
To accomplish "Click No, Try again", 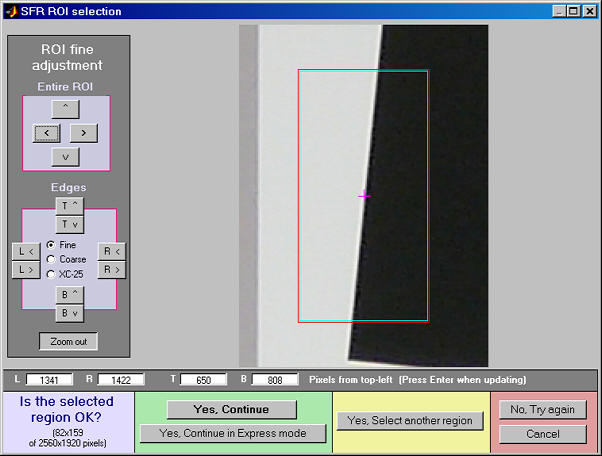I will (542, 410).
